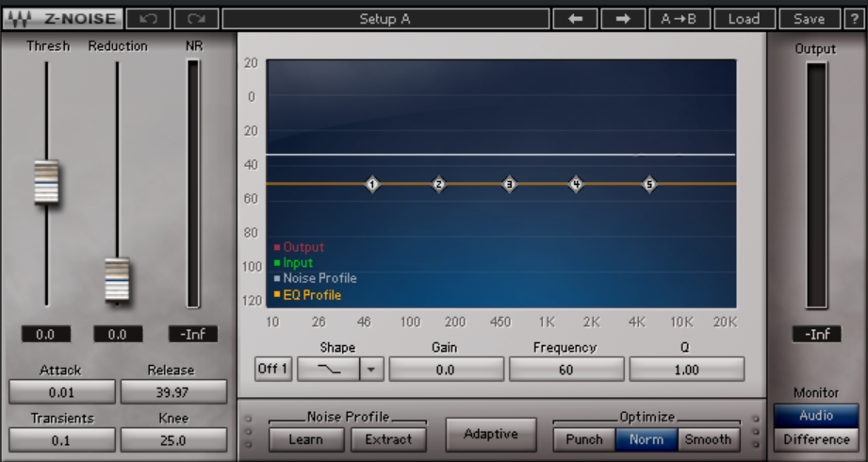Image resolution: width=868 pixels, height=462 pixels.
Task: Select EQ band marker 4
Action: (x=576, y=184)
